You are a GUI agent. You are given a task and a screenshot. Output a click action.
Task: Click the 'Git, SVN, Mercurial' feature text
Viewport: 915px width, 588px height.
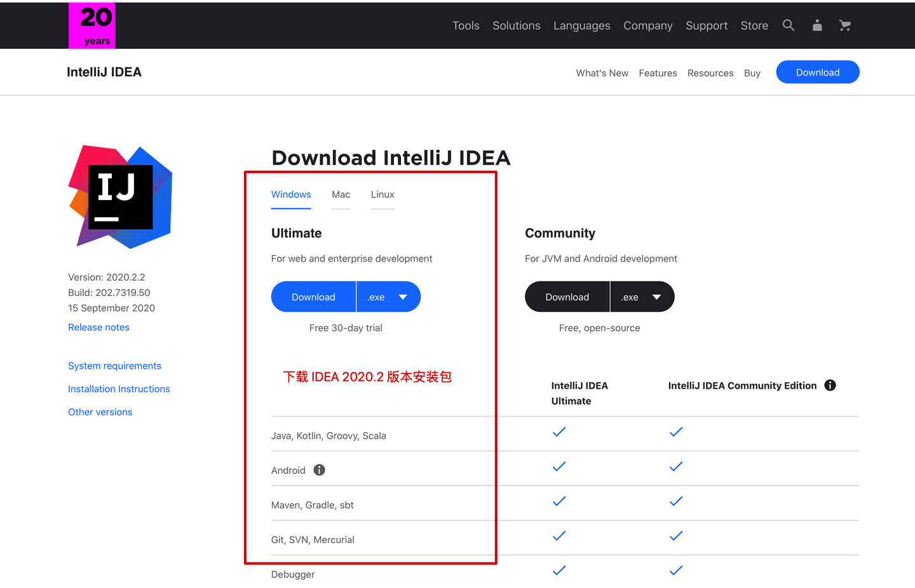click(313, 540)
